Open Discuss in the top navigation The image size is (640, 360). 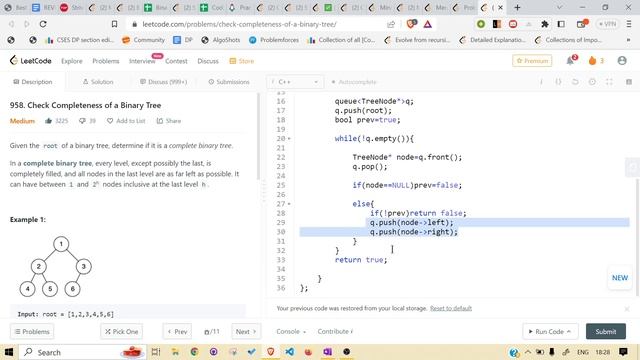(x=208, y=61)
